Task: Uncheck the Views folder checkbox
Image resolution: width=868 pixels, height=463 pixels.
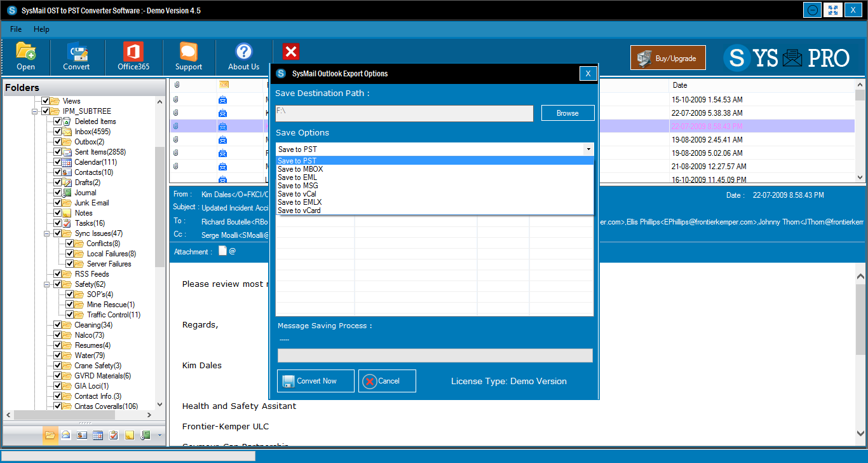Action: point(46,101)
